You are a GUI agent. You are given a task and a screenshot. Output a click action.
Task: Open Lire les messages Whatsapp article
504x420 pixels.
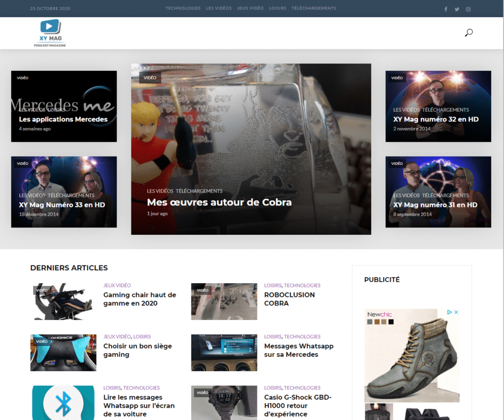[x=139, y=406]
